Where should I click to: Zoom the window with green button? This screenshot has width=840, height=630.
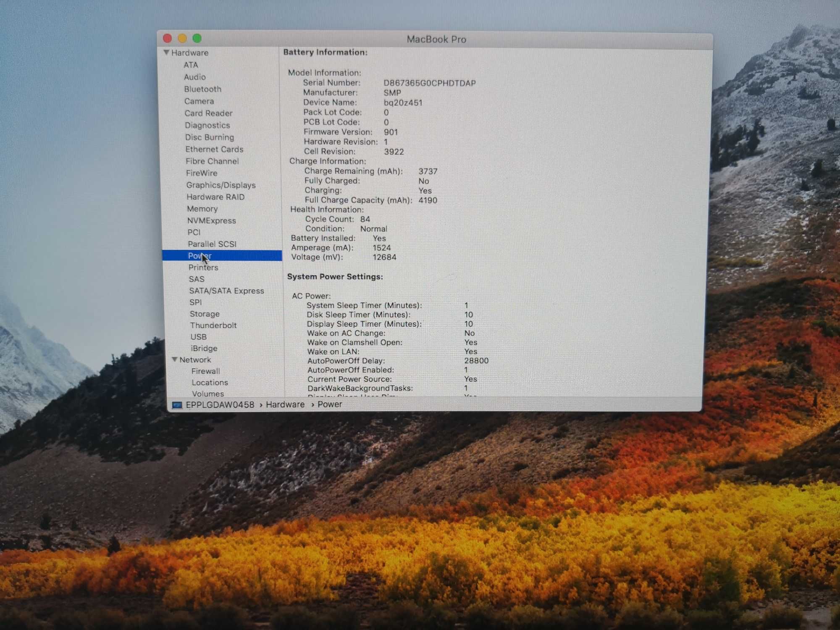197,38
